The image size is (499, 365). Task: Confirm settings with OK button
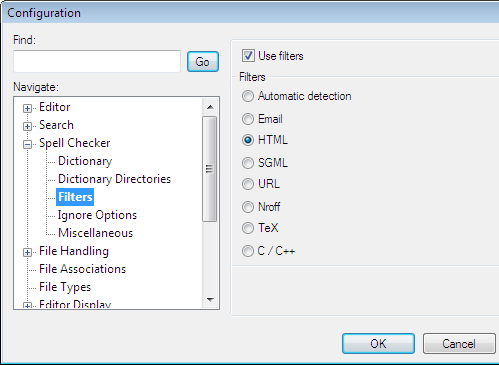coord(378,344)
